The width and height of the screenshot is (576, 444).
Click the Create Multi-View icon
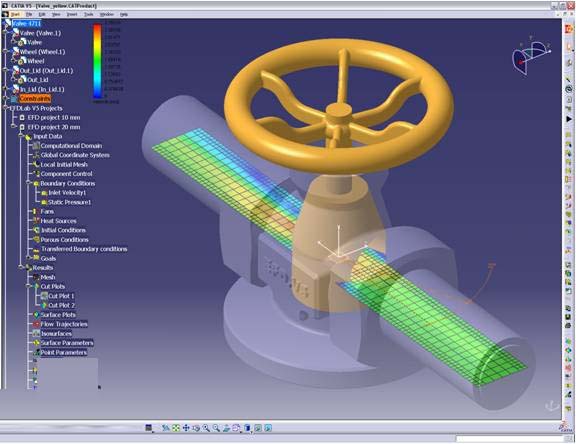(236, 428)
